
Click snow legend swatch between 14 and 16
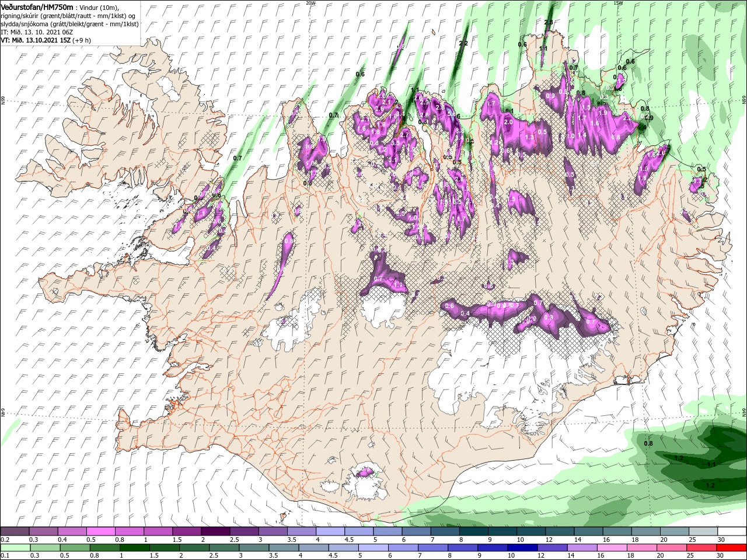pos(588,531)
